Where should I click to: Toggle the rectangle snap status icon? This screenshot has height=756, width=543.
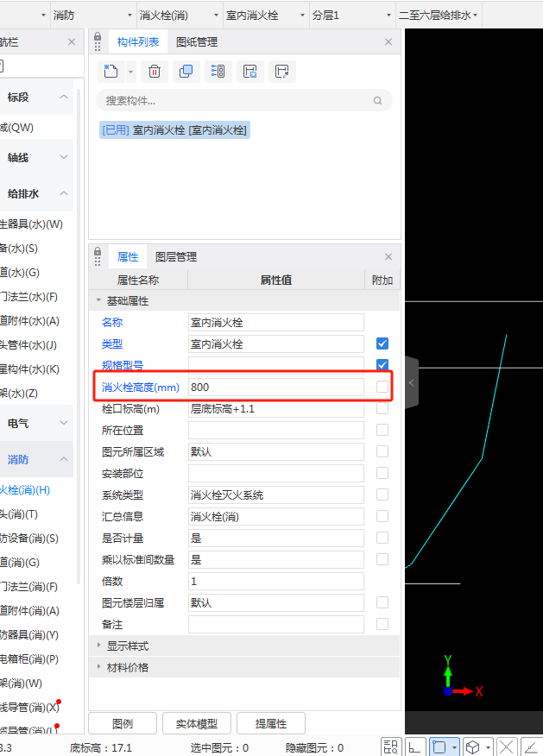coord(439,747)
